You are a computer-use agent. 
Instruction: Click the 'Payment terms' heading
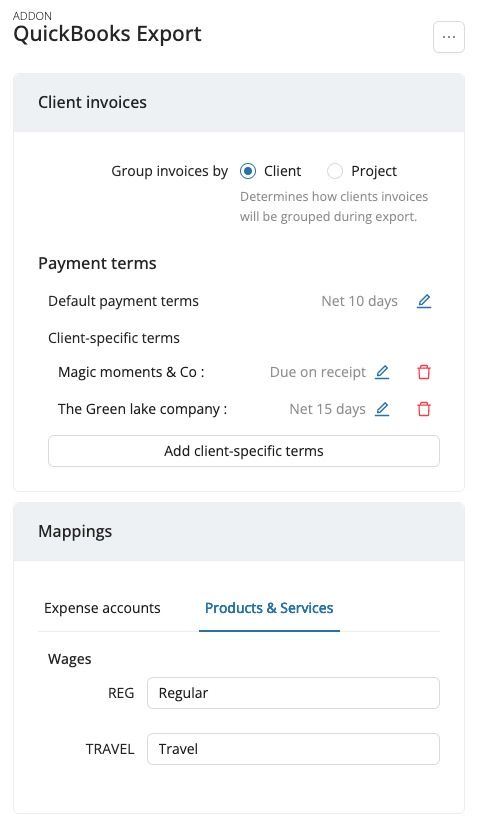coord(97,263)
